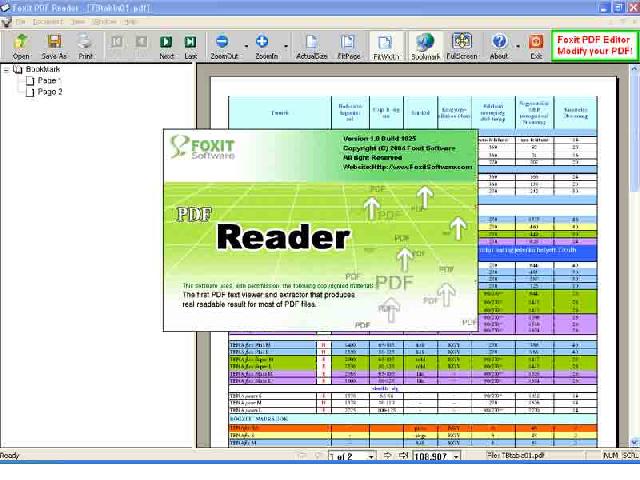Image resolution: width=640 pixels, height=480 pixels.
Task: Click vertical scrollbar down arrow
Action: pyautogui.click(x=634, y=442)
